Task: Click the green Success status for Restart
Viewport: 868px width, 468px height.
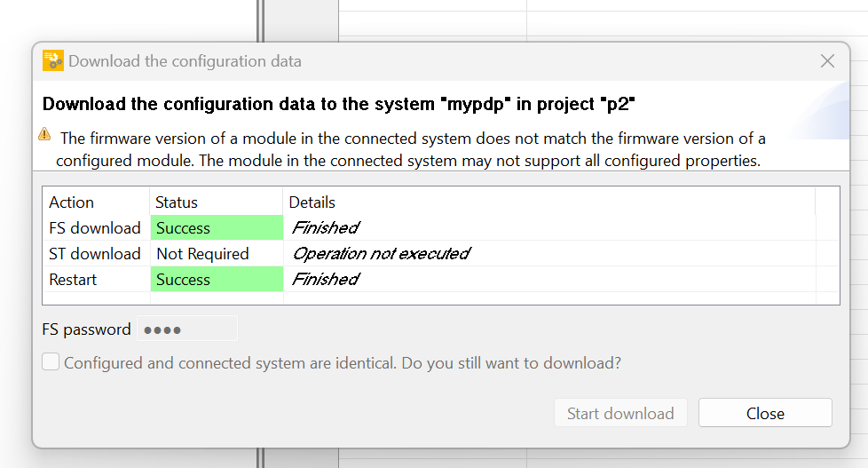Action: (217, 279)
